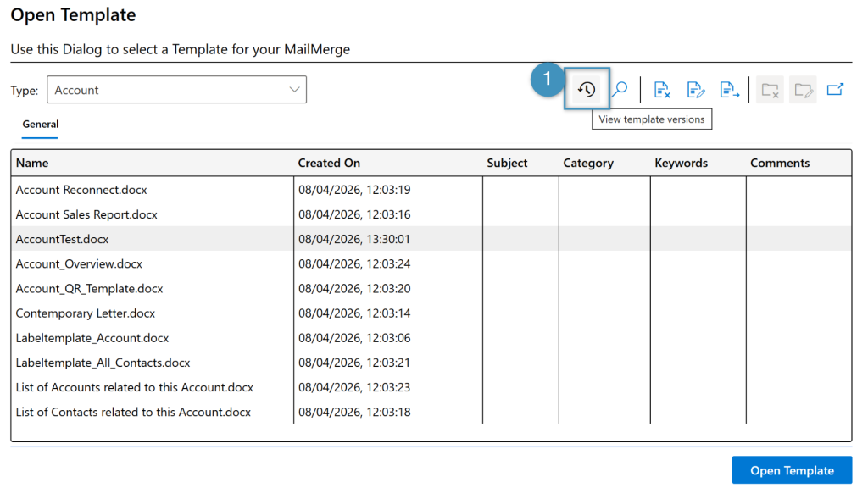Select the AccountTest.docx row
The width and height of the screenshot is (868, 488).
tap(63, 239)
